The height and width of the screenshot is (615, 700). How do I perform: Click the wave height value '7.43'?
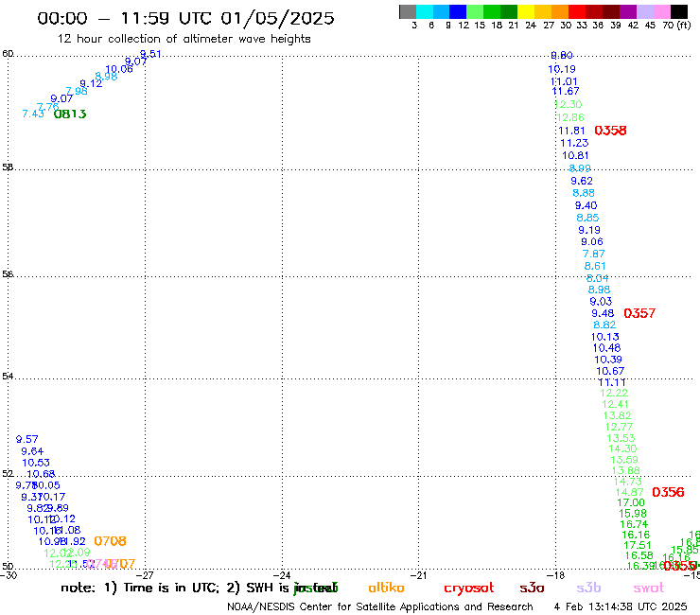[x=33, y=114]
